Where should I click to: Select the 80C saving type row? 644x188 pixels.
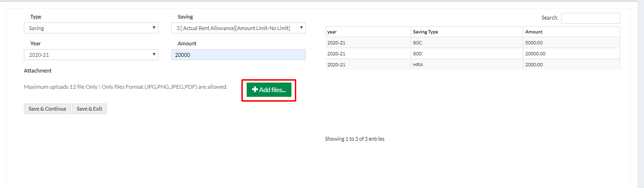point(473,42)
